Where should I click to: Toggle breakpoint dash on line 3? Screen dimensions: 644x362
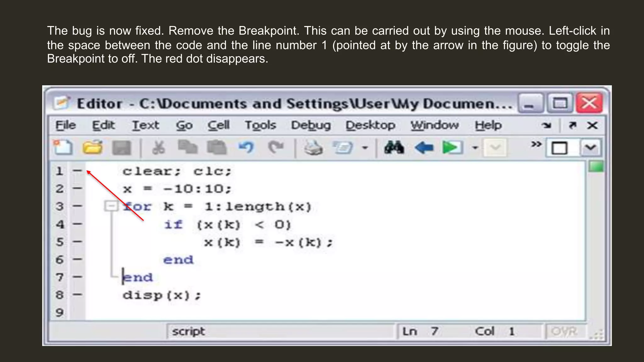[77, 206]
